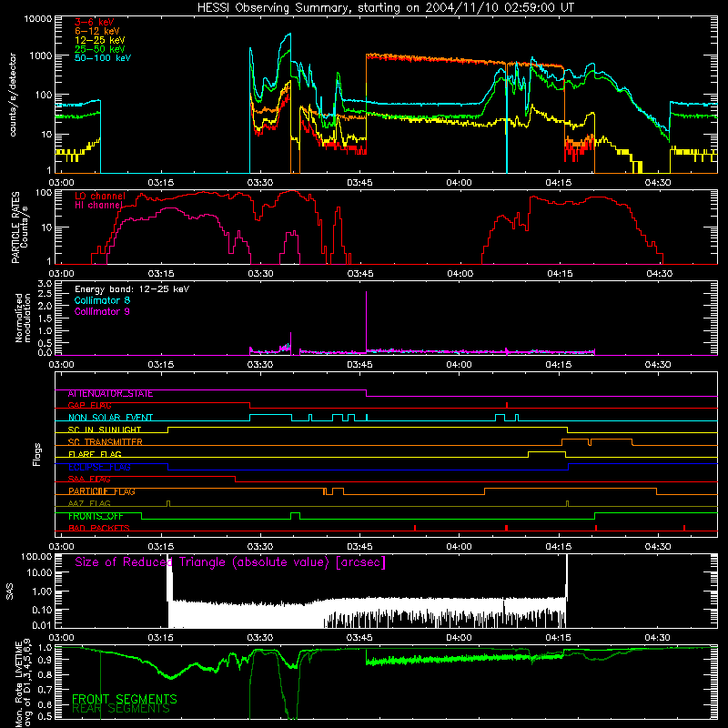Click the 100.00 tick on SAS axis
This screenshot has width=728, height=728.
36,556
